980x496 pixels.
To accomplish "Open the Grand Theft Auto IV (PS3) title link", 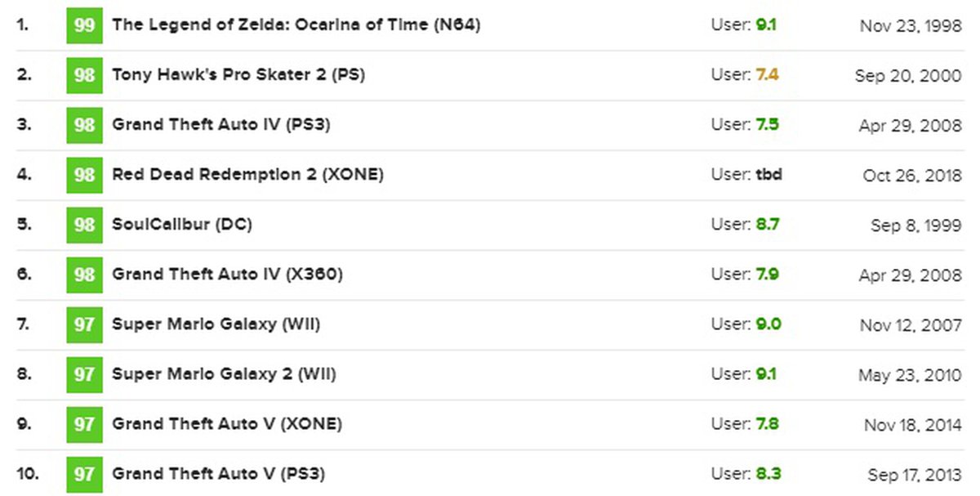I will point(220,125).
